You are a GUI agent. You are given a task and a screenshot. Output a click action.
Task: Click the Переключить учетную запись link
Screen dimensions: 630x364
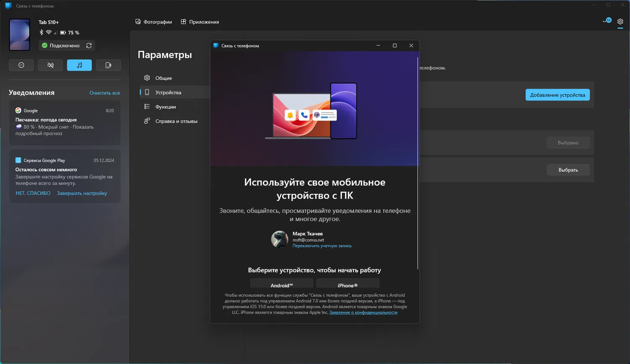click(x=322, y=246)
